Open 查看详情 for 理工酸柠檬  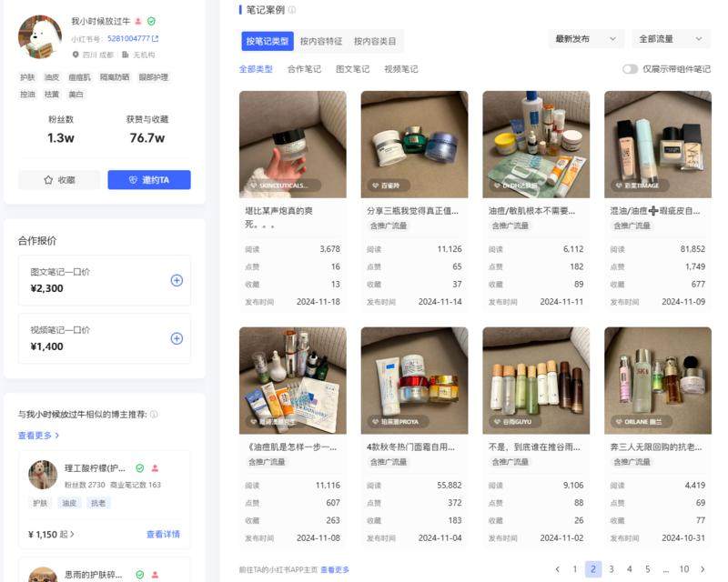click(163, 534)
